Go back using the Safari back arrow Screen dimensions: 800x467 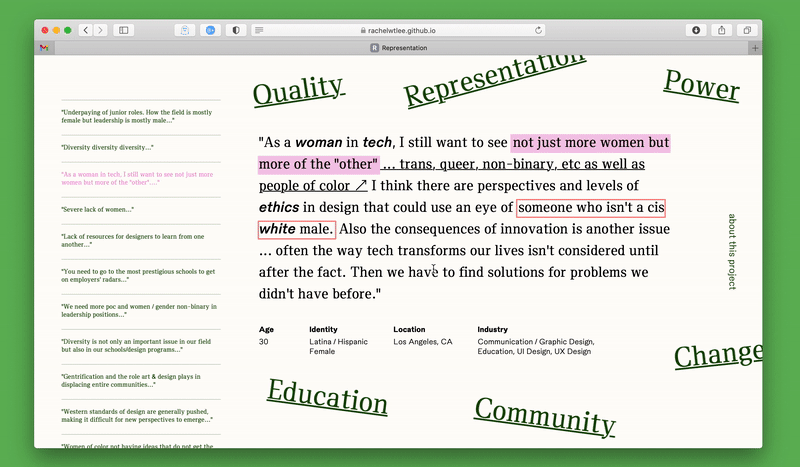coord(86,30)
